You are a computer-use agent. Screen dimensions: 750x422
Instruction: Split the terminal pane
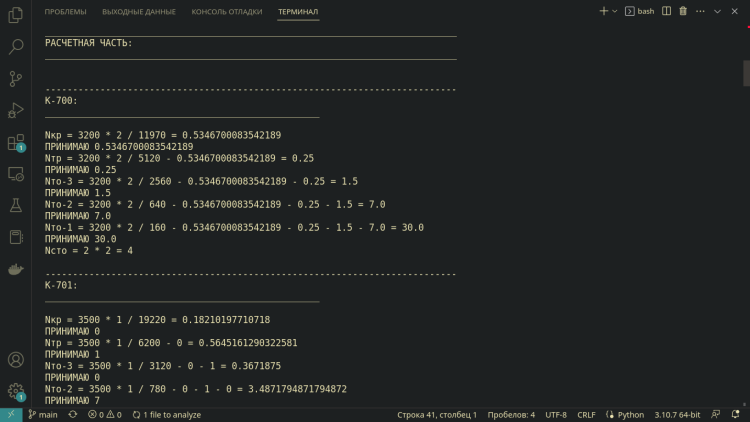click(x=665, y=11)
